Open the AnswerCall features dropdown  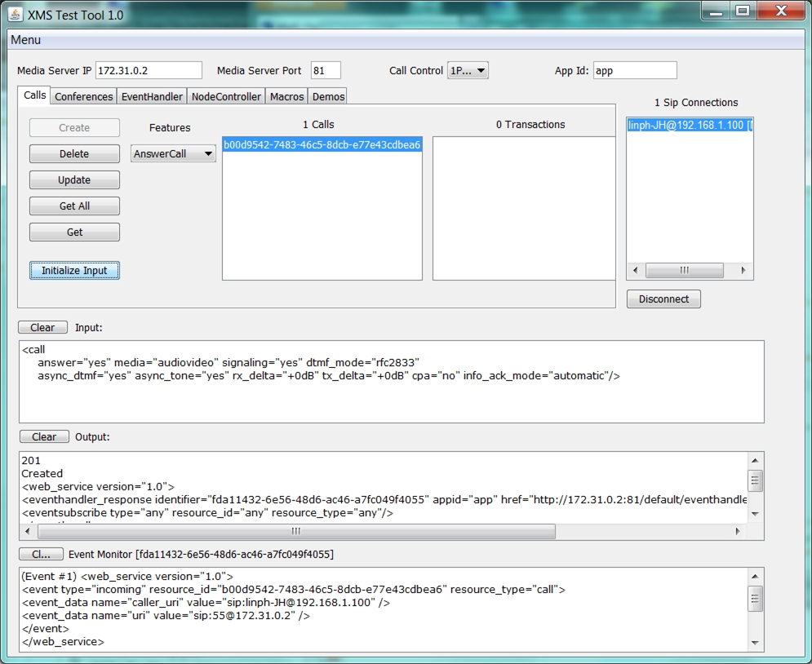[173, 153]
